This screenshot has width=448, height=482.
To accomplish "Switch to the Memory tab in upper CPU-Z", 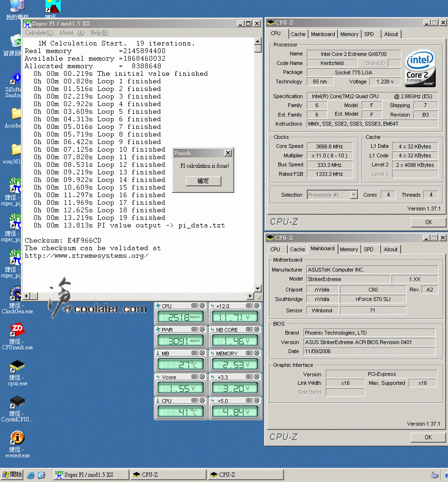I will pyautogui.click(x=349, y=34).
